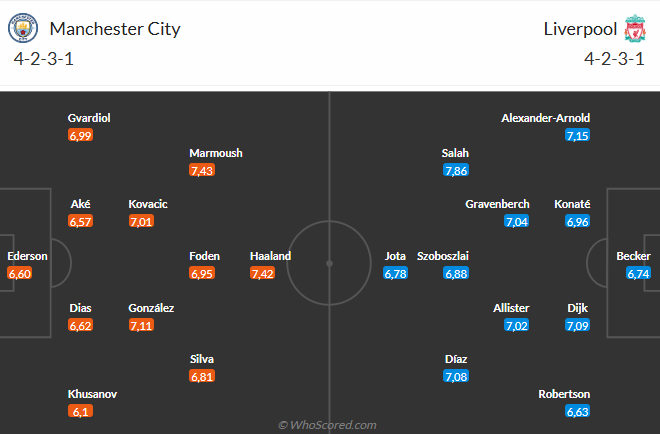Image resolution: width=660 pixels, height=434 pixels.
Task: Select player Foden on the pitch
Action: [x=205, y=256]
